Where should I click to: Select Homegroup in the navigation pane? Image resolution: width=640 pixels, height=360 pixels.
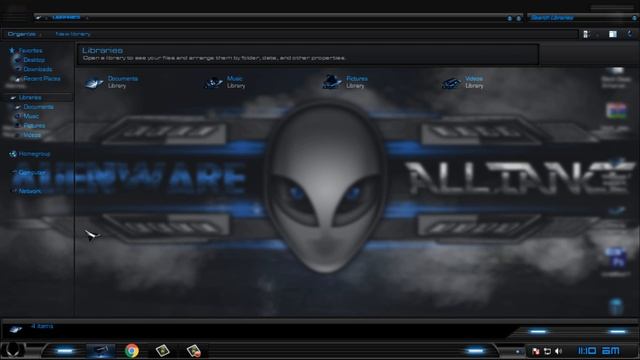34,154
